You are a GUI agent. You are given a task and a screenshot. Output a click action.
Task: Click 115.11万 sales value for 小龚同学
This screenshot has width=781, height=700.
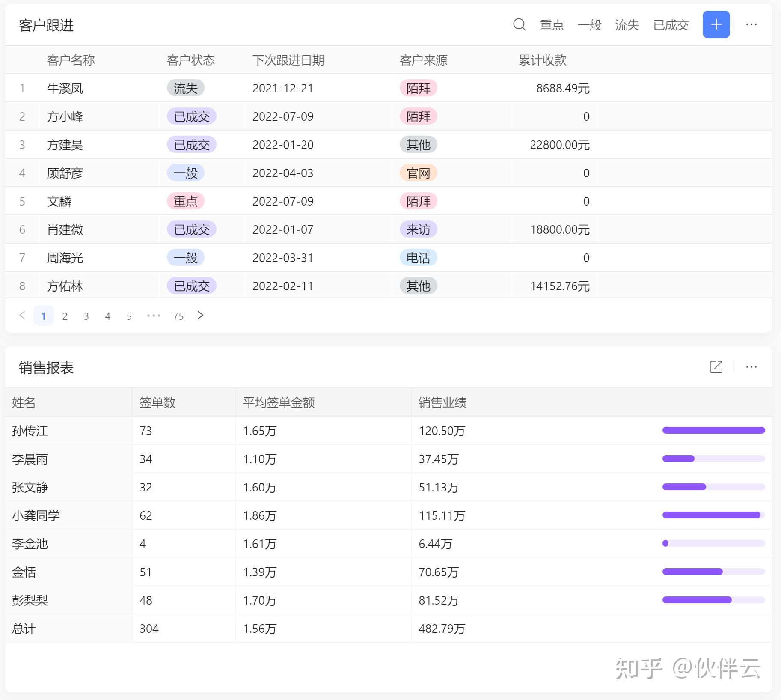pos(442,515)
